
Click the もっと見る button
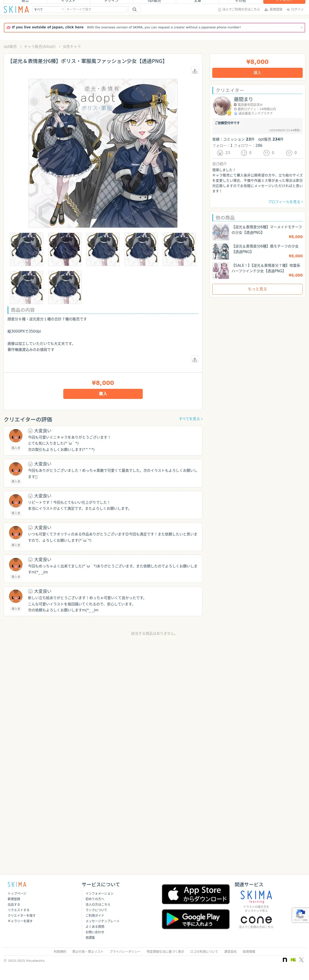click(257, 289)
